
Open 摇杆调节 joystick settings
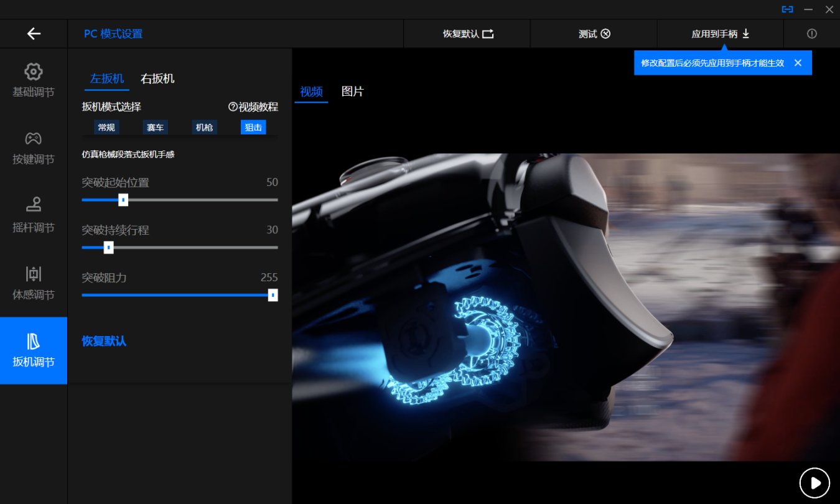tap(34, 215)
